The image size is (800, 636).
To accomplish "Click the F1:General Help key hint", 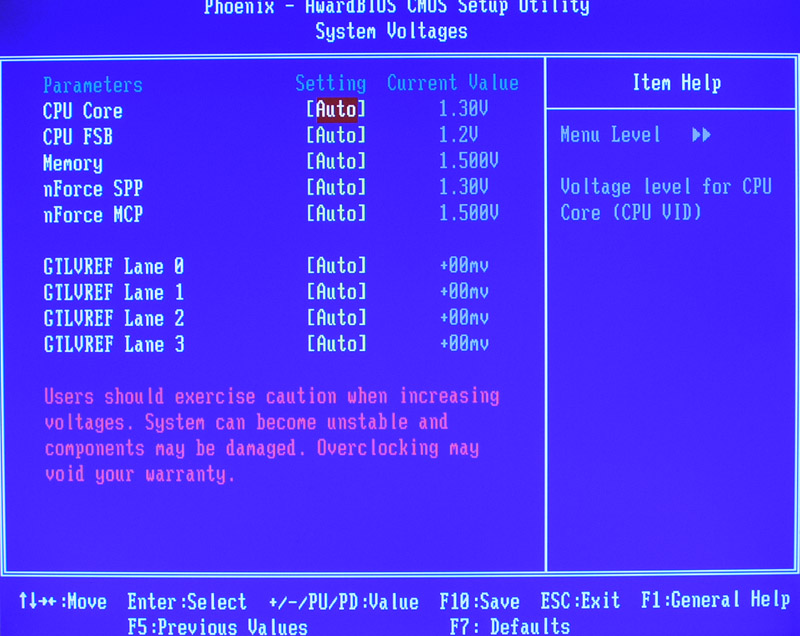I will (716, 600).
